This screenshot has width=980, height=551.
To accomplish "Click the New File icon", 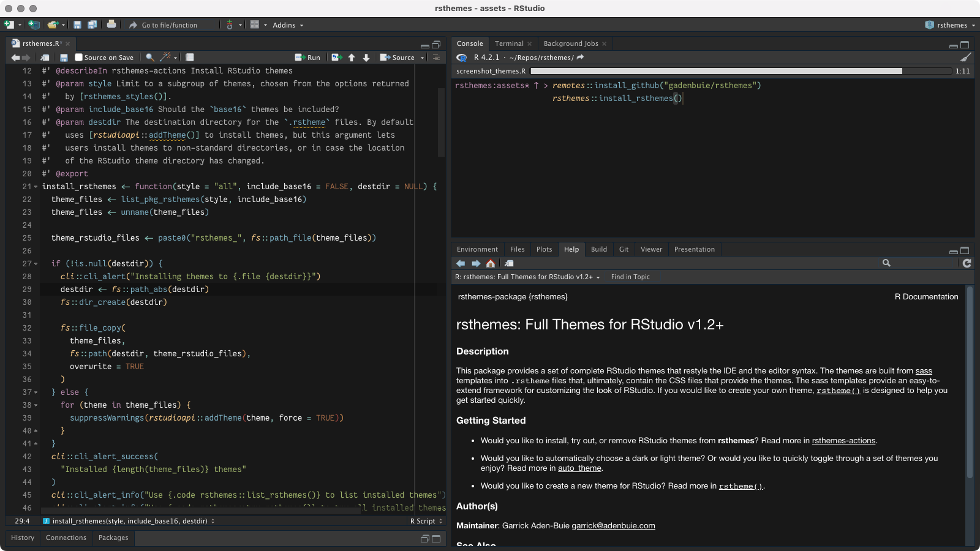I will pos(9,24).
